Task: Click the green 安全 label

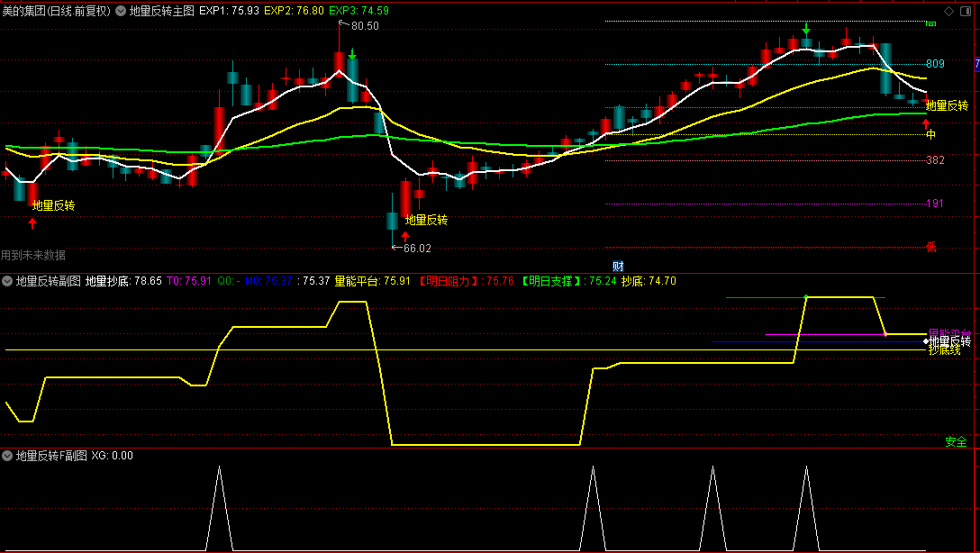Action: point(956,442)
